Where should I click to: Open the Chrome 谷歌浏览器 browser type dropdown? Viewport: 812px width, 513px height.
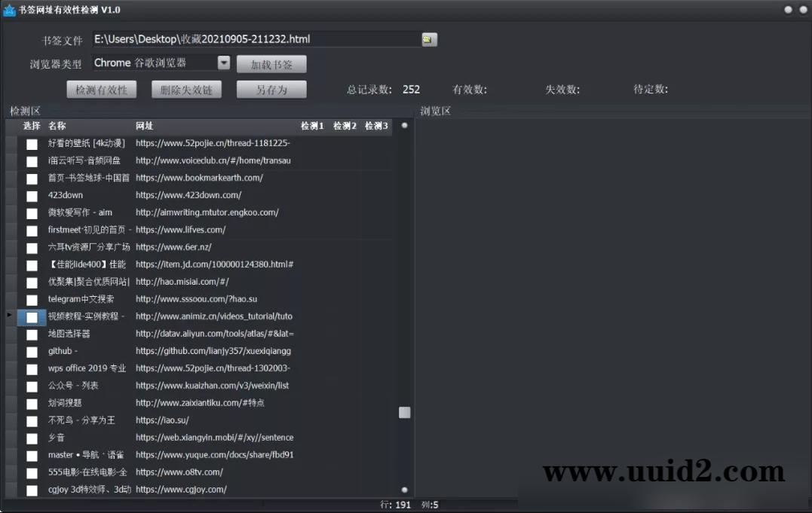click(x=223, y=63)
